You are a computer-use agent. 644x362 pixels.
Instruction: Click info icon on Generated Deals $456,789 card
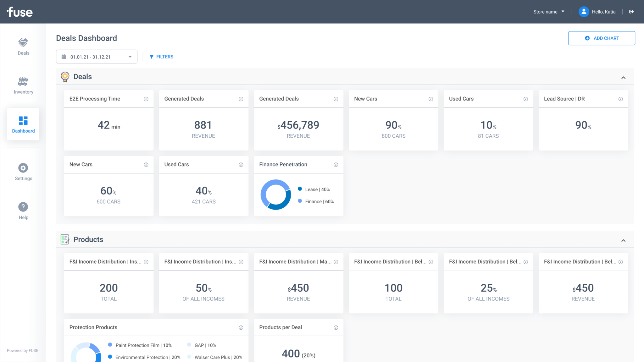coord(336,99)
